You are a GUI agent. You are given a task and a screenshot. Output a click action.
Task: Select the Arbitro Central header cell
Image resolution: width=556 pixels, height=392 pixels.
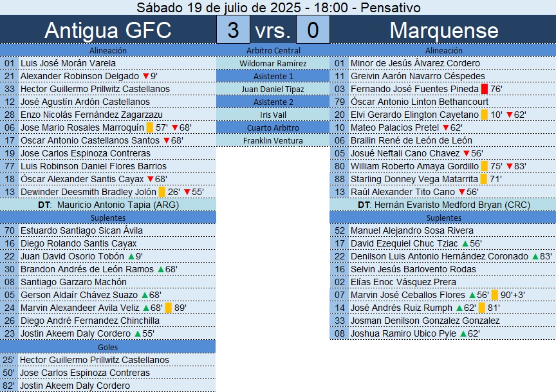pos(273,50)
